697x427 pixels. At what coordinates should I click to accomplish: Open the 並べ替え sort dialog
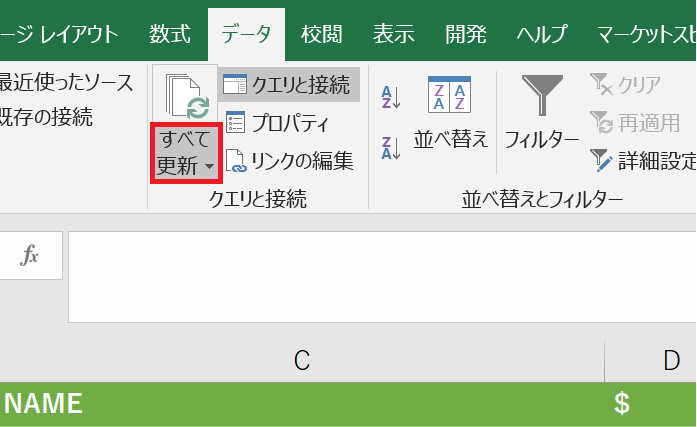tap(450, 113)
